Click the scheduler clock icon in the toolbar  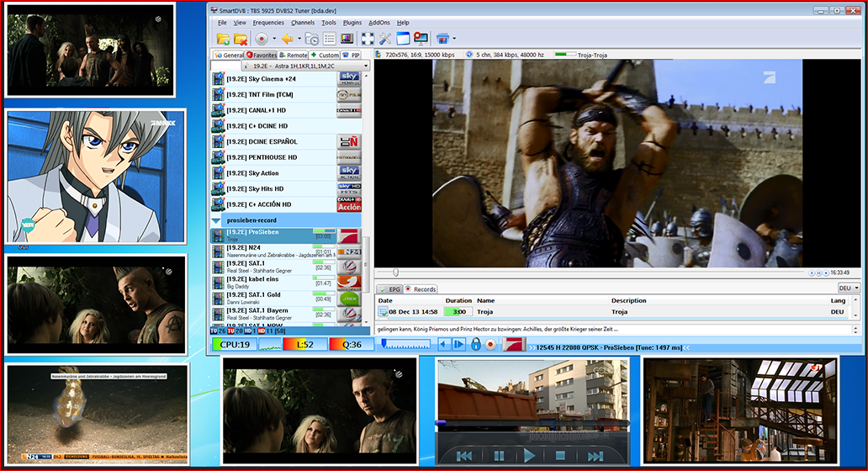click(311, 39)
